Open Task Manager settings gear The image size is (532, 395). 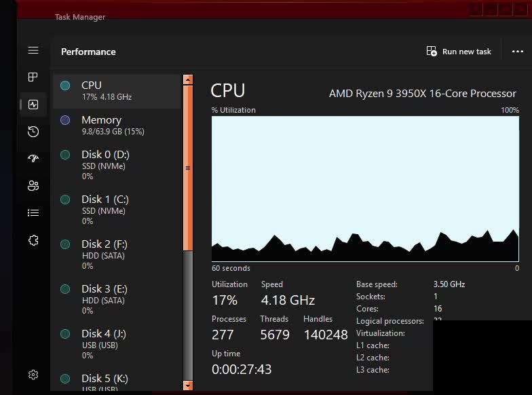(33, 375)
